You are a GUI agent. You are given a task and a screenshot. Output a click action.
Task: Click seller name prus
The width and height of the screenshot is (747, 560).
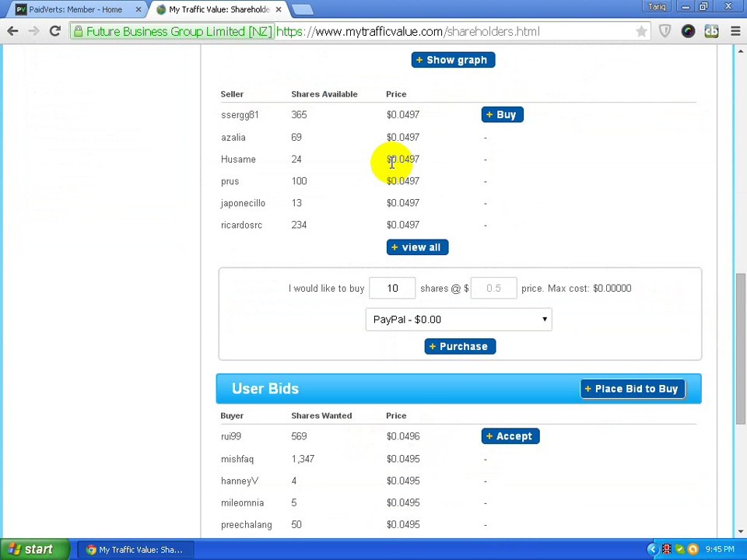[x=230, y=181]
